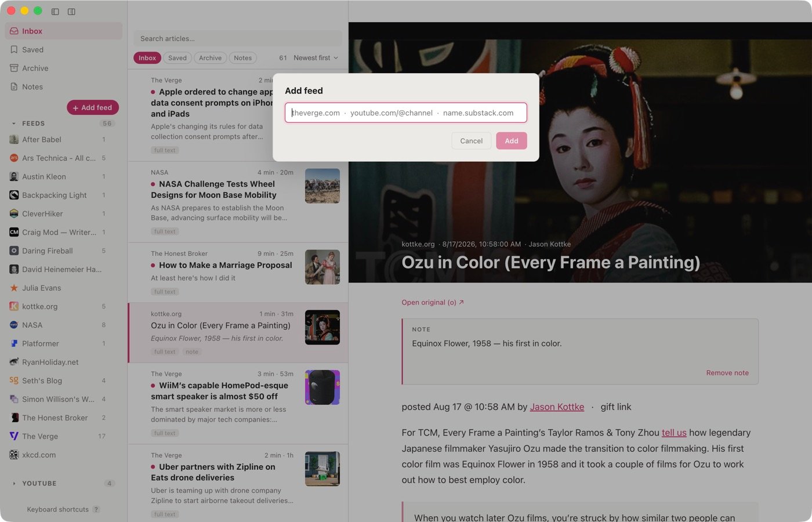Confirm with the Add button in dialog
The width and height of the screenshot is (812, 522).
(512, 141)
